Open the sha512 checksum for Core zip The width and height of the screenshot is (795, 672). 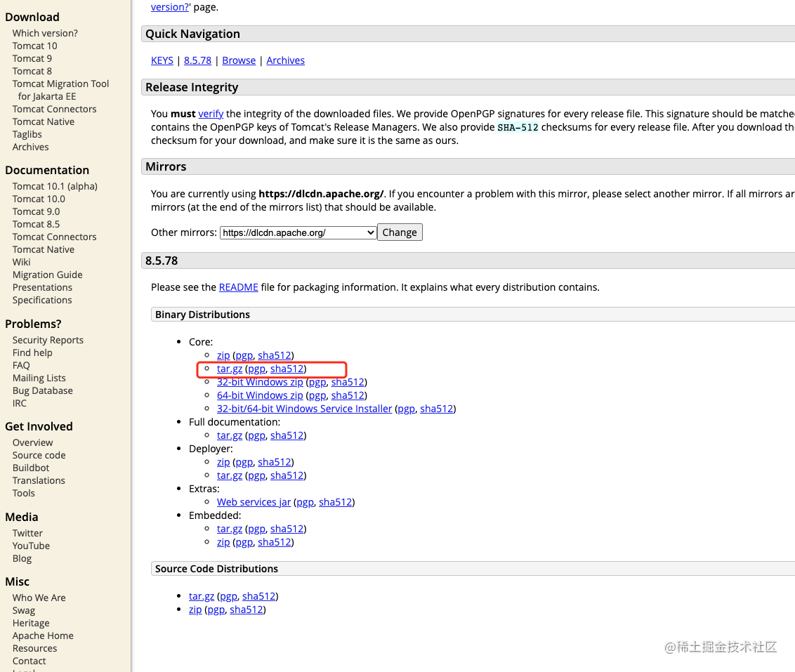click(x=275, y=355)
